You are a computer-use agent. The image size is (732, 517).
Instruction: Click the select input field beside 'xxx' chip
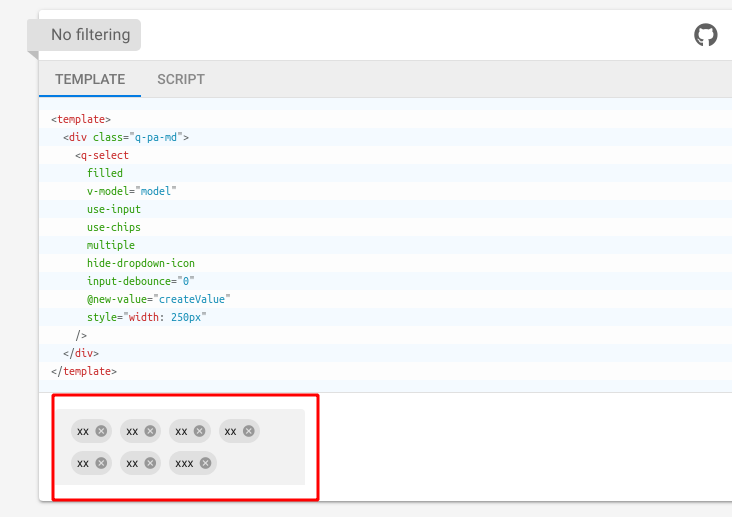(x=258, y=463)
